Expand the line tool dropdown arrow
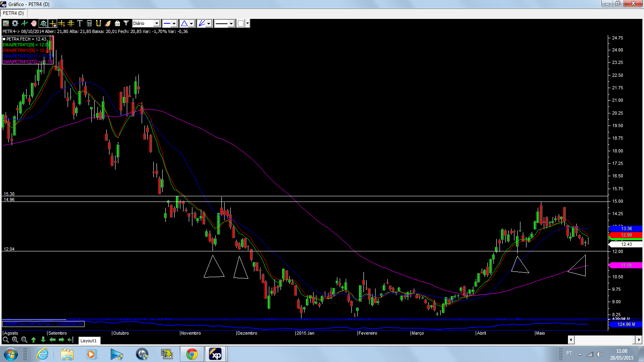 point(174,23)
